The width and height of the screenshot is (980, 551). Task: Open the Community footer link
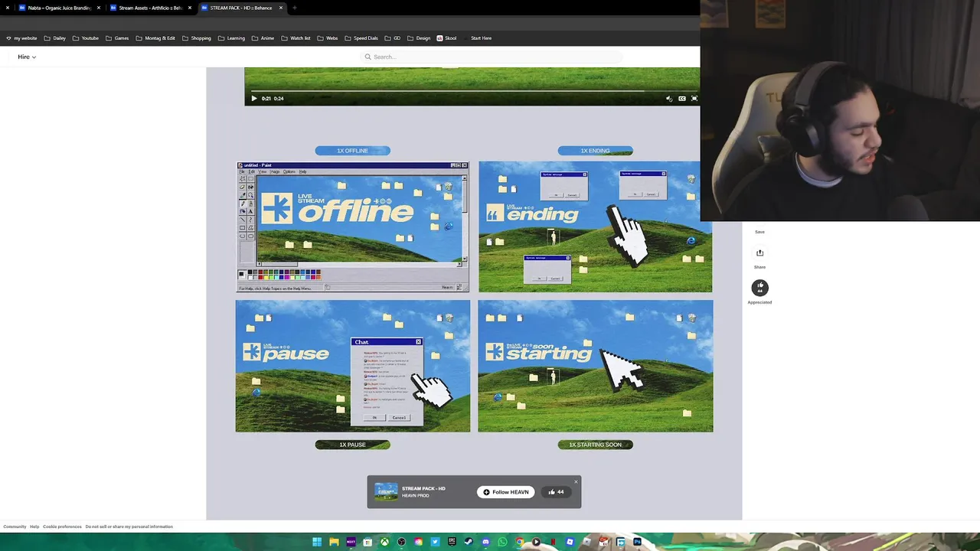(x=15, y=527)
